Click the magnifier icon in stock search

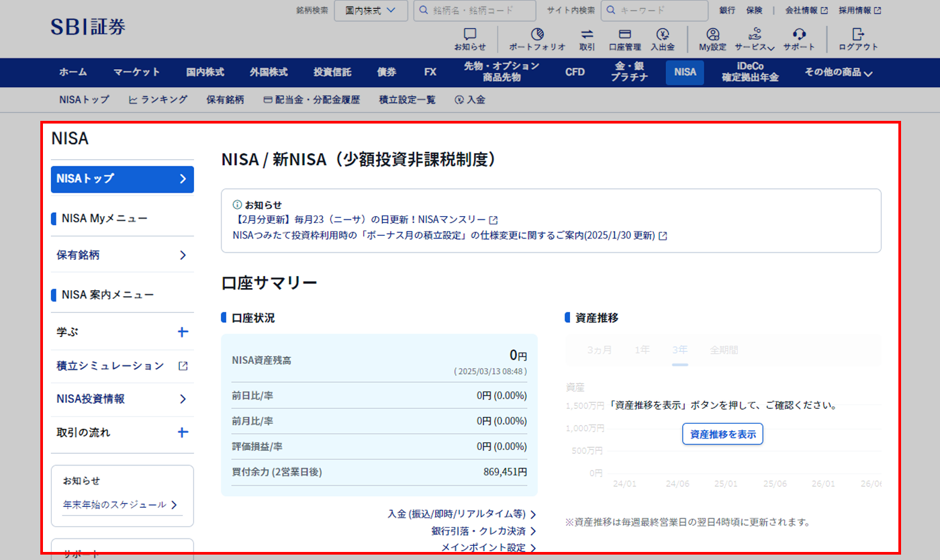coord(424,11)
